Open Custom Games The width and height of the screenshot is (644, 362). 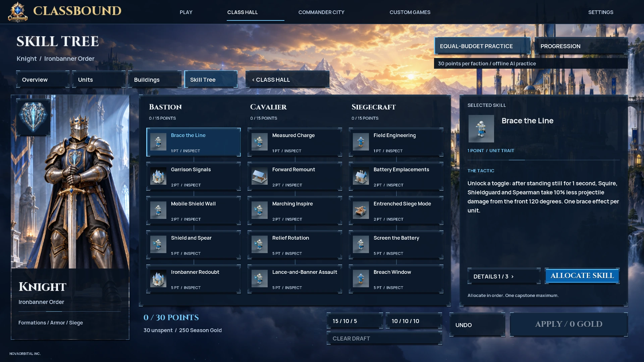tap(410, 12)
